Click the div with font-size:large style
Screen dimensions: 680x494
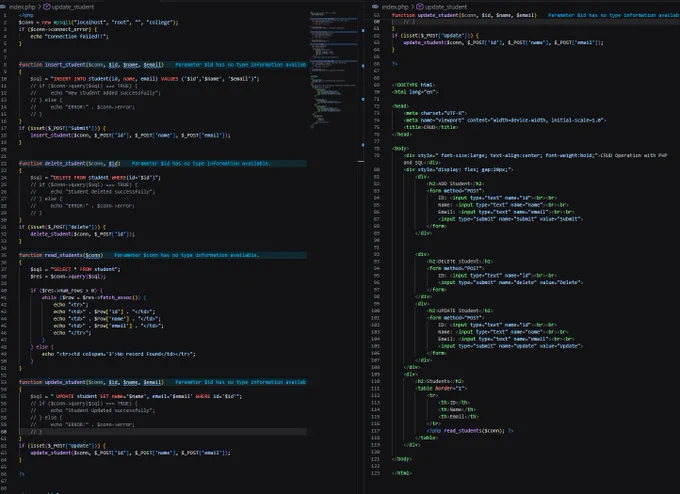click(535, 159)
